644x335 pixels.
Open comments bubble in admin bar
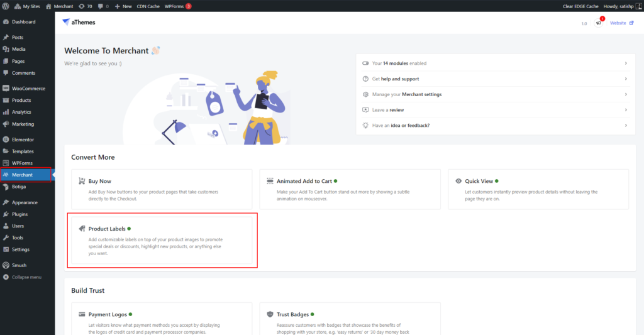tap(103, 6)
